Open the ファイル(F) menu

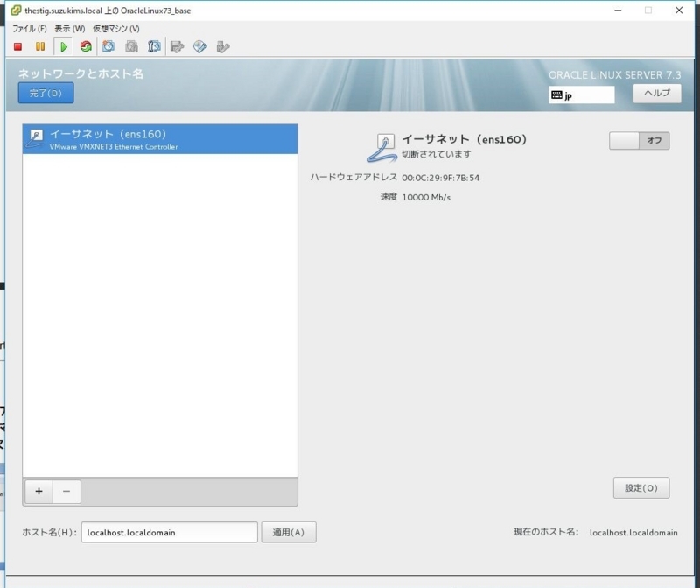pos(30,29)
